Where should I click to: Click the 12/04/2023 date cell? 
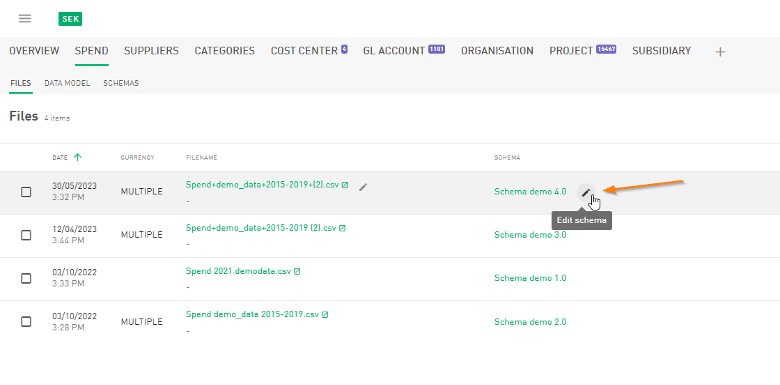[75, 229]
